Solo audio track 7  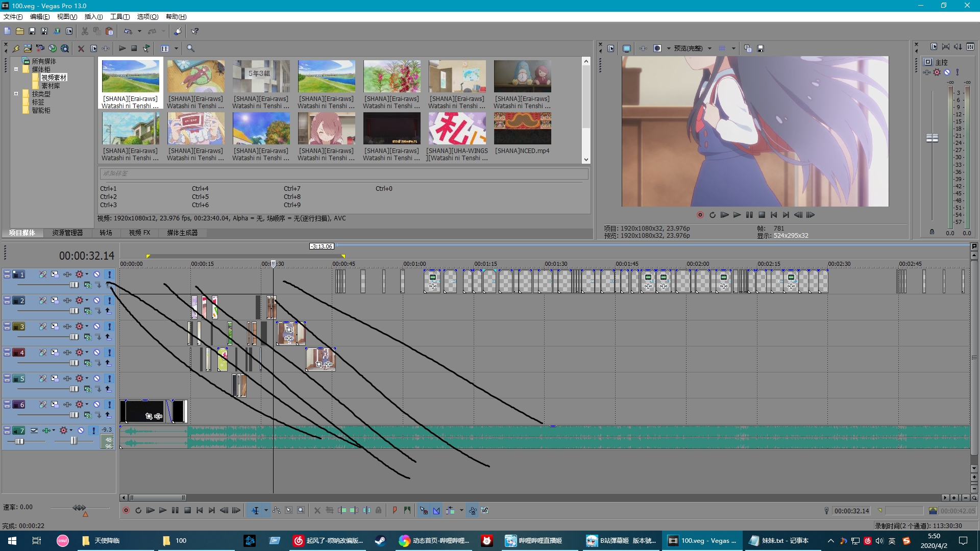tap(93, 431)
